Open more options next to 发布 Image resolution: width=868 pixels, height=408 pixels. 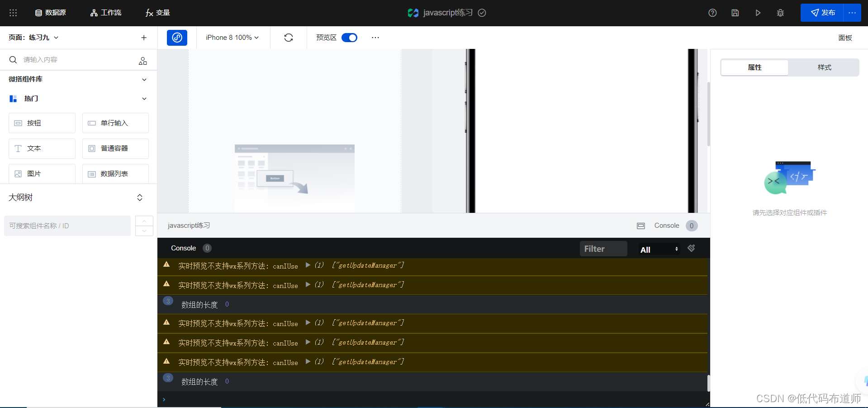coord(852,13)
